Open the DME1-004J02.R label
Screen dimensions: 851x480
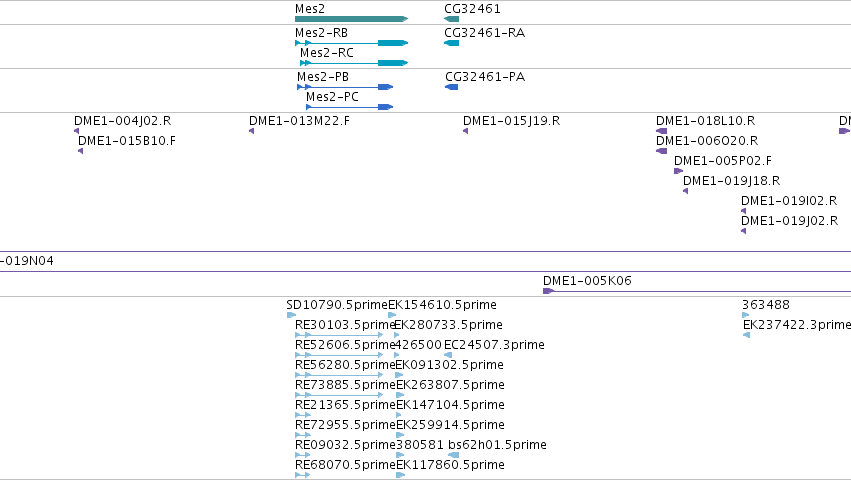(x=123, y=121)
